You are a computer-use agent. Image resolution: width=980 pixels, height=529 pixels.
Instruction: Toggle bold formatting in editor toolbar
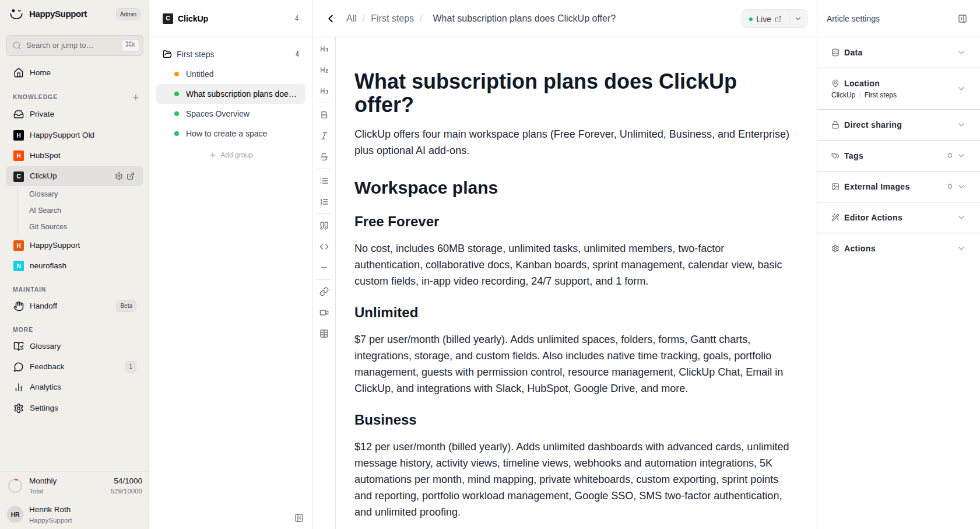click(324, 115)
